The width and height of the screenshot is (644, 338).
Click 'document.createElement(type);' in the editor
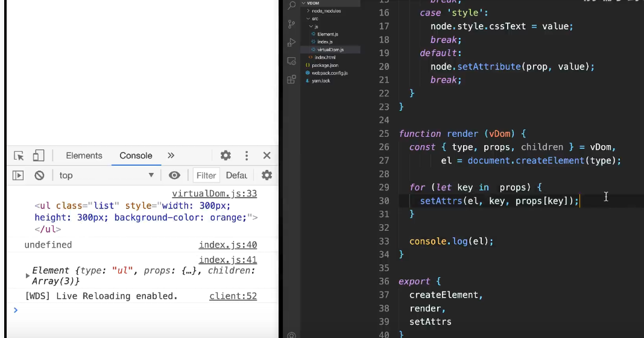[544, 160]
